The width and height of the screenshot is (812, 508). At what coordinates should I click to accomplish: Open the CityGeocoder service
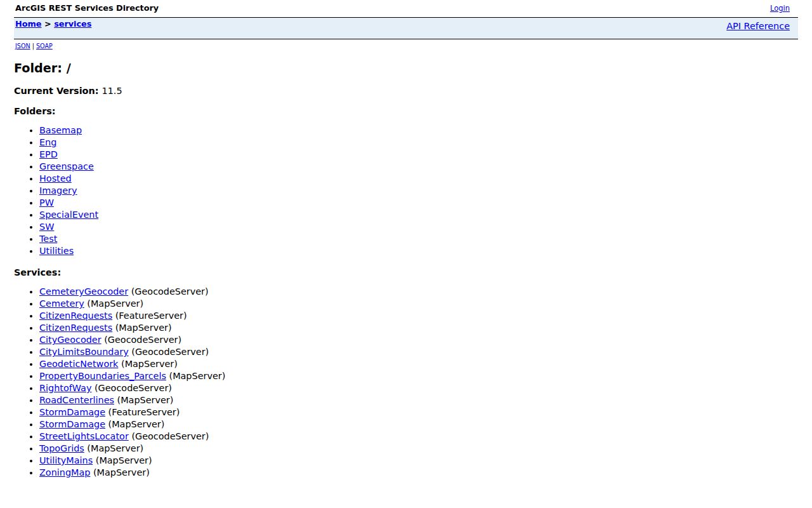(x=70, y=340)
